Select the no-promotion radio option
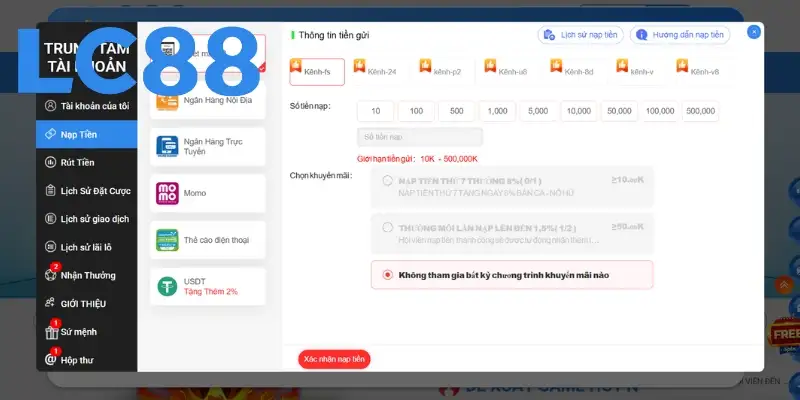 [x=388, y=275]
